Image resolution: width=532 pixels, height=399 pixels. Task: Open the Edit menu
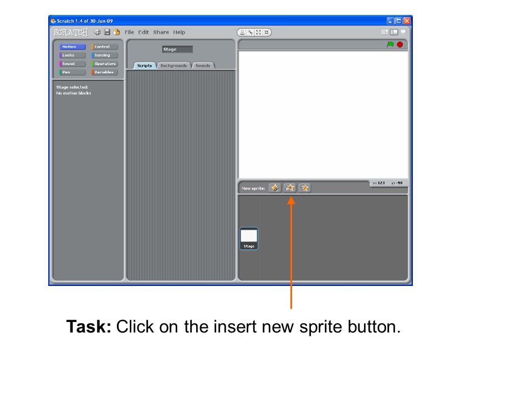[144, 32]
